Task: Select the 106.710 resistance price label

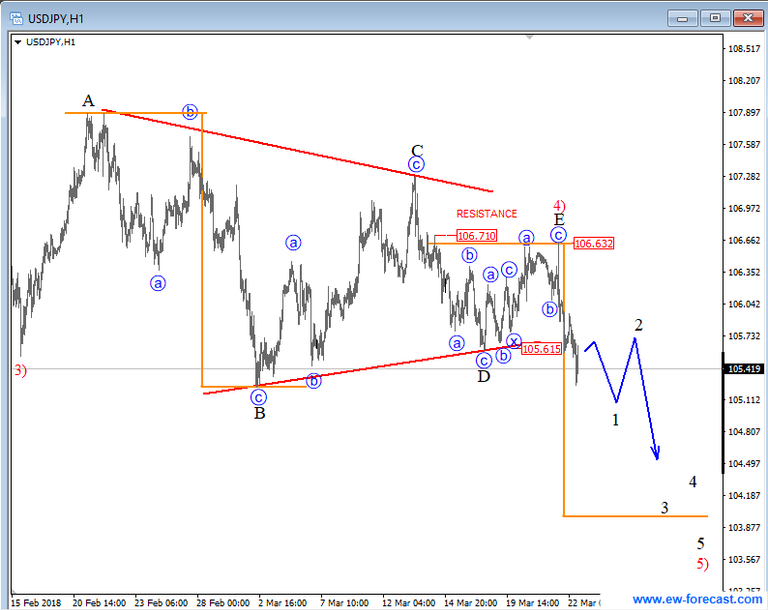Action: click(x=477, y=236)
